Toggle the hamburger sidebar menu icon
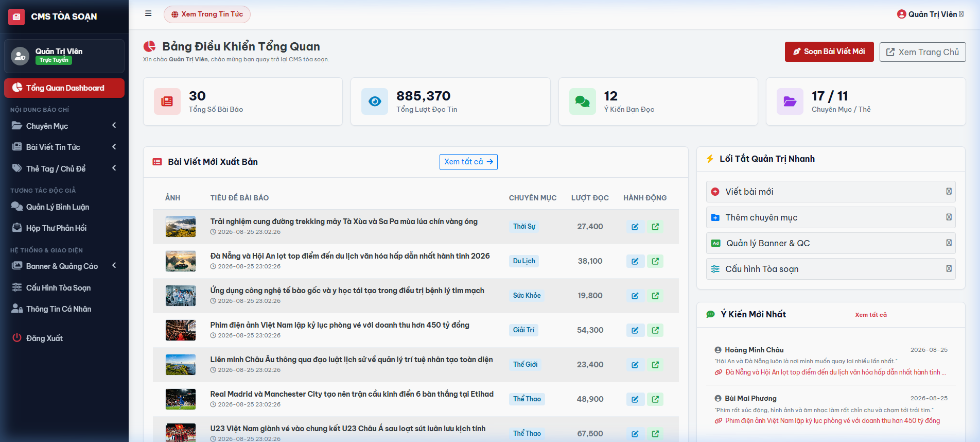This screenshot has height=442, width=980. click(x=148, y=14)
